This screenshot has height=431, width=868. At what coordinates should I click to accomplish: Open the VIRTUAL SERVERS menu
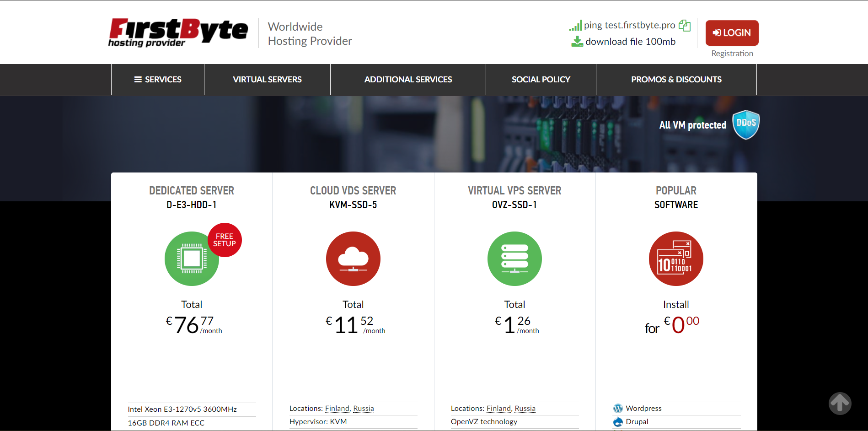[267, 80]
